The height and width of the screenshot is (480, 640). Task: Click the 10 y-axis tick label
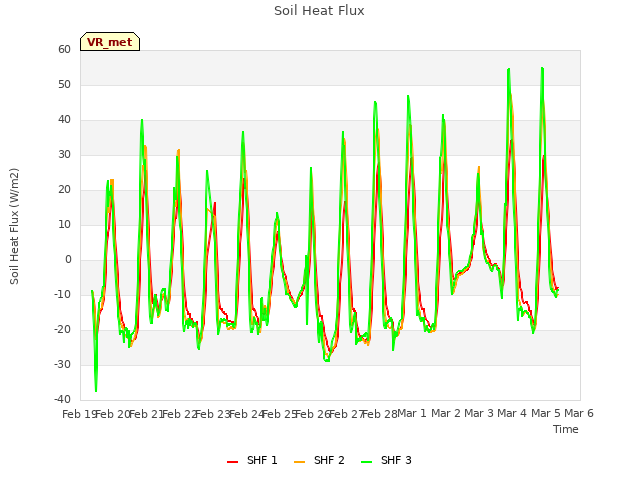64,224
